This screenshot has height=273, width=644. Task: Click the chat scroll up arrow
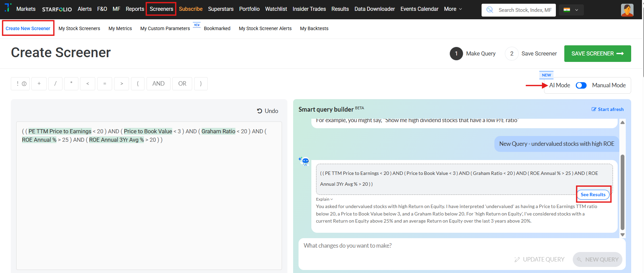(622, 122)
